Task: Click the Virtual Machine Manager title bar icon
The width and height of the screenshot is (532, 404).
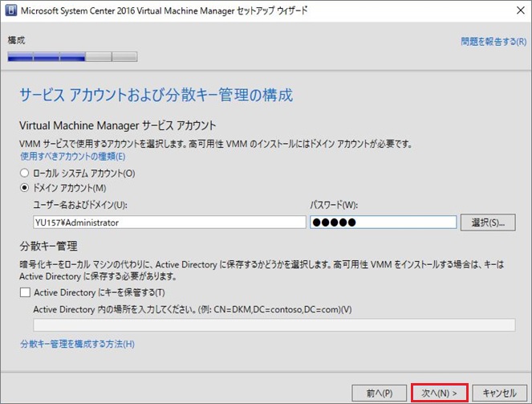Action: click(10, 11)
